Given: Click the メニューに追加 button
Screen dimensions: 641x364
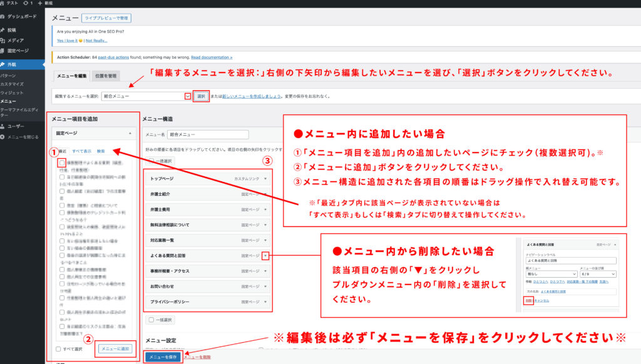Looking at the screenshot, I should click(115, 349).
